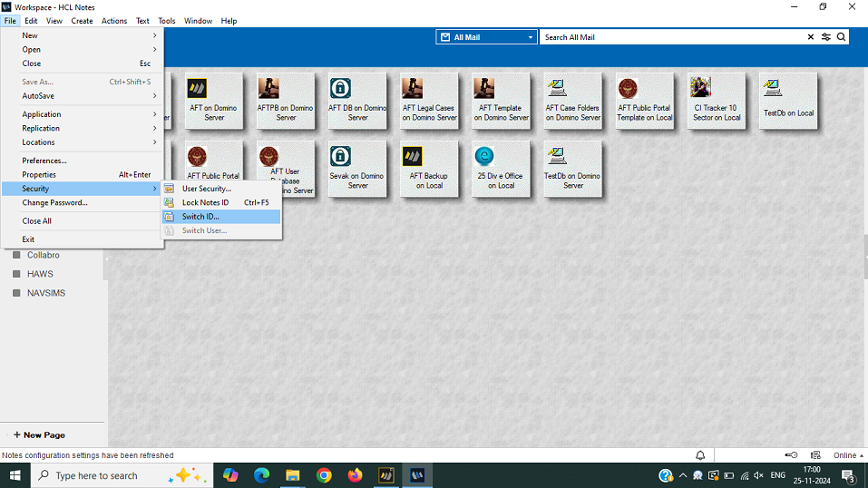The height and width of the screenshot is (488, 868).
Task: Open File Explorer from the taskbar
Action: pos(293,475)
